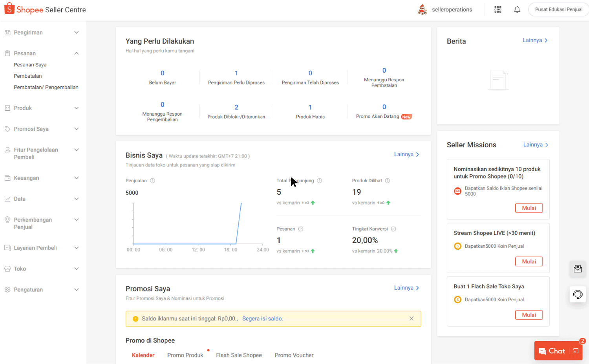Select the Promo Voucher tab
This screenshot has height=364, width=589.
coord(294,355)
